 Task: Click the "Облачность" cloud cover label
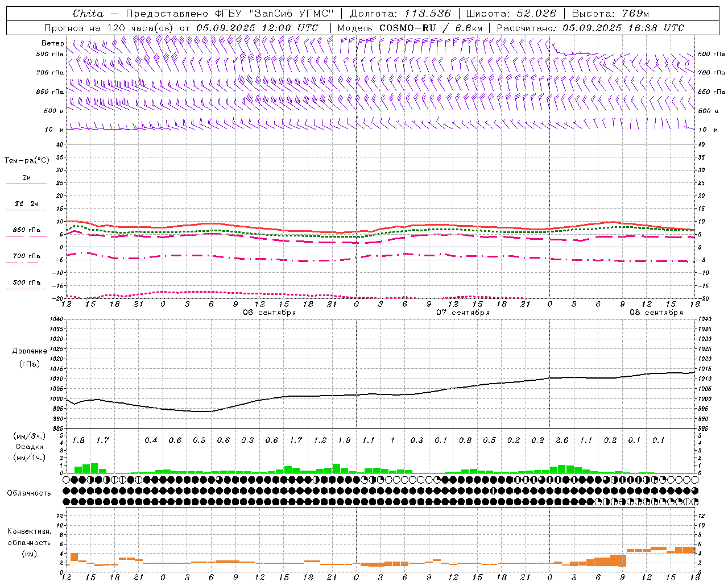29,493
